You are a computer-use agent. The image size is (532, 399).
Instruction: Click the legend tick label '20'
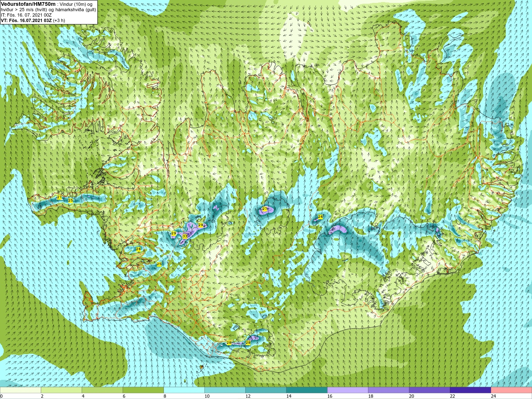pos(411,396)
